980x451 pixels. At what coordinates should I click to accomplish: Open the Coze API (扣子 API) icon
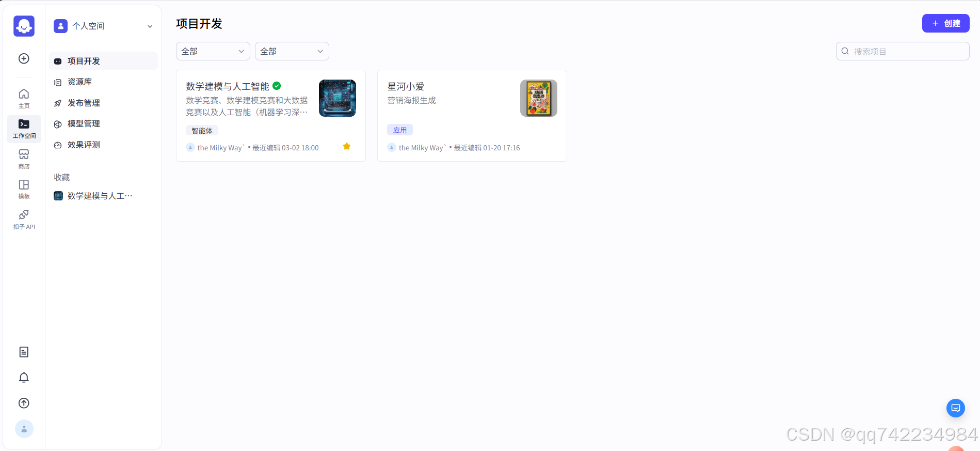click(24, 219)
